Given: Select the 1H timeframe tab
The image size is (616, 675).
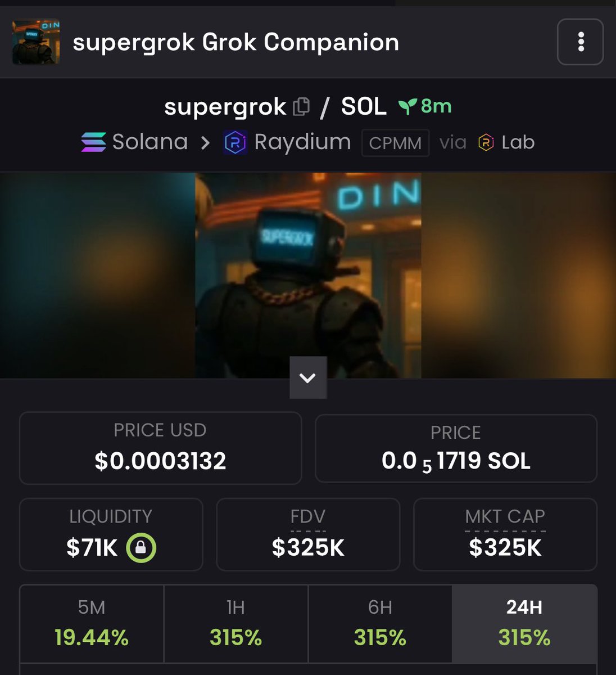Looking at the screenshot, I should tap(236, 623).
